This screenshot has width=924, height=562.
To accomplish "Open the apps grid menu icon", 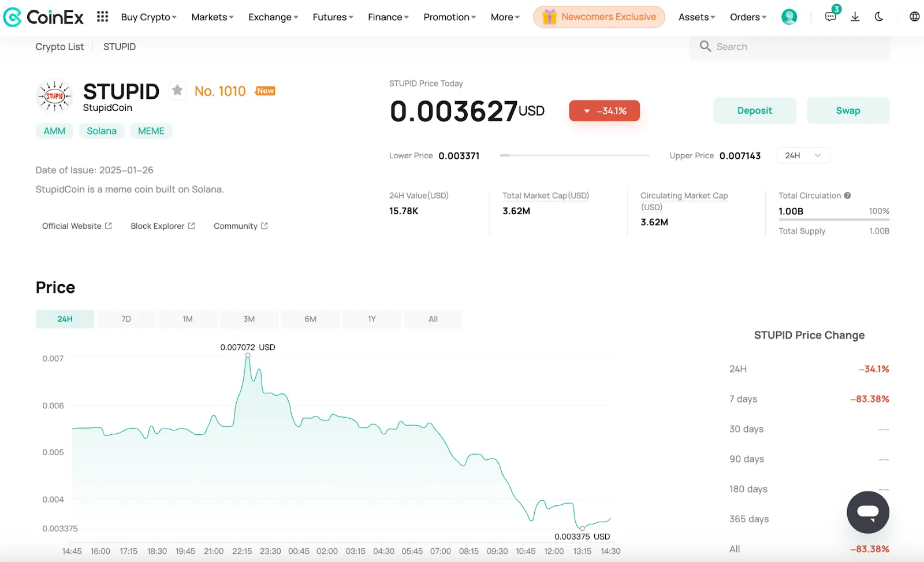I will 102,17.
